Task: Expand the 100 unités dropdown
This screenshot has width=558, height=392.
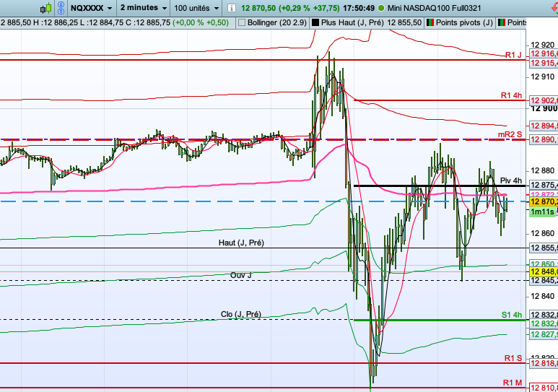Action: coord(196,8)
